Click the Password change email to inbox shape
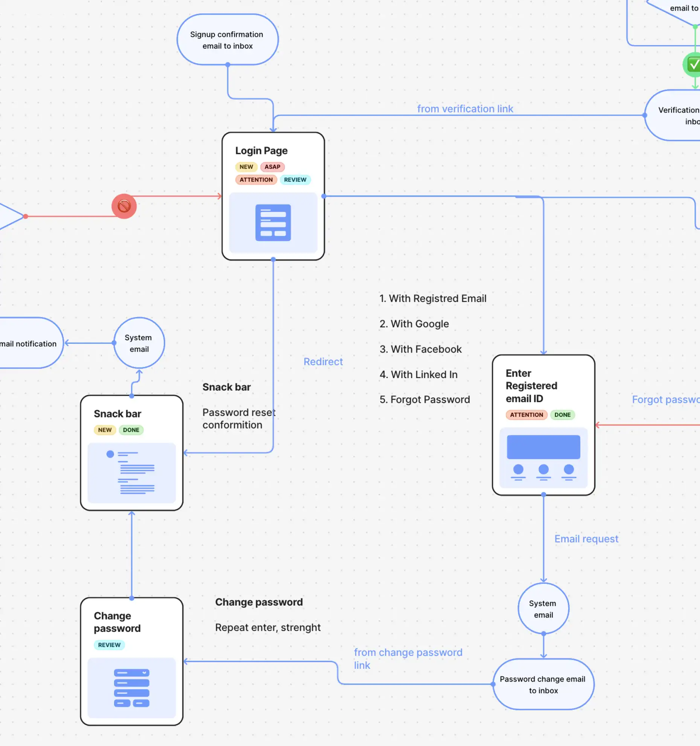The width and height of the screenshot is (700, 746). [x=543, y=685]
